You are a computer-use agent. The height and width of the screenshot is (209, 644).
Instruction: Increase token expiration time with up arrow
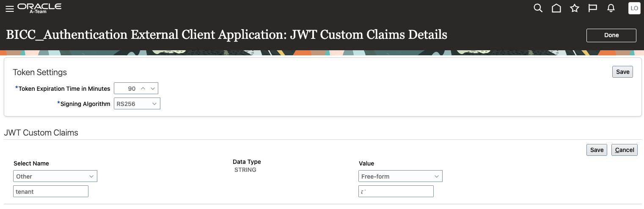143,89
